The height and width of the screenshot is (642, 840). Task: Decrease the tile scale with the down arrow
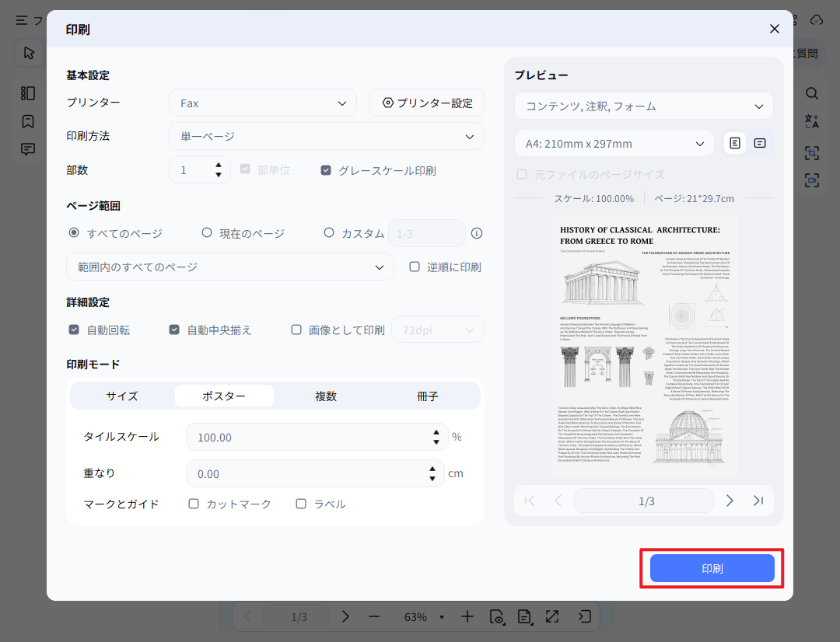(436, 441)
